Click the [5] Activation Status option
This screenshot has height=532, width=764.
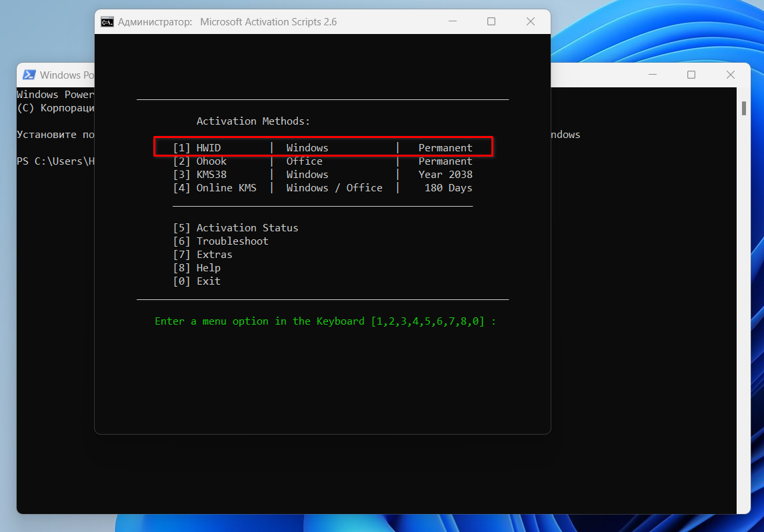tap(236, 228)
